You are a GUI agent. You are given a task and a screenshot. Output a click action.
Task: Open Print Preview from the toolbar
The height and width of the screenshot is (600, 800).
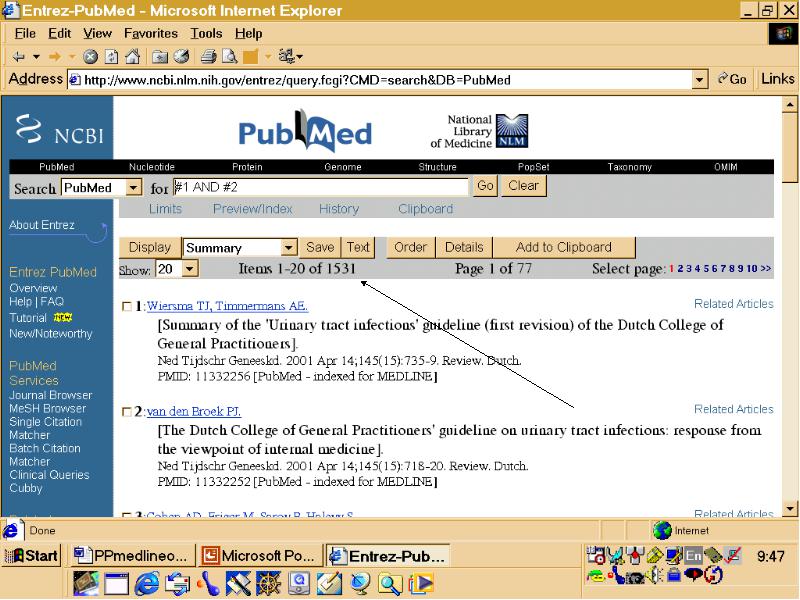229,57
